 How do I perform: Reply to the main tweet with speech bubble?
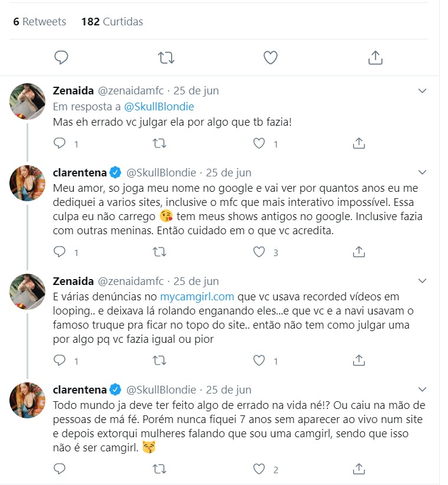pos(61,58)
